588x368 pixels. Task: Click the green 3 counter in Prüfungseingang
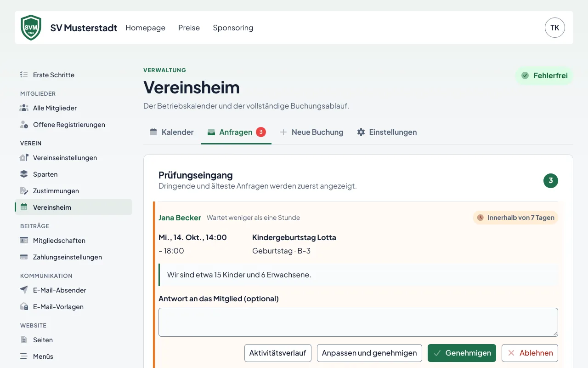pyautogui.click(x=551, y=180)
